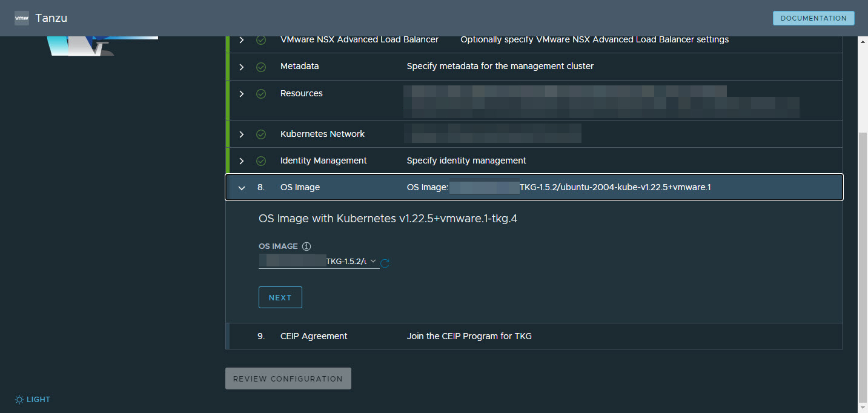Expand the VMware NSX Advanced Load Balancer section
Image resolution: width=868 pixels, height=413 pixels.
coord(242,40)
